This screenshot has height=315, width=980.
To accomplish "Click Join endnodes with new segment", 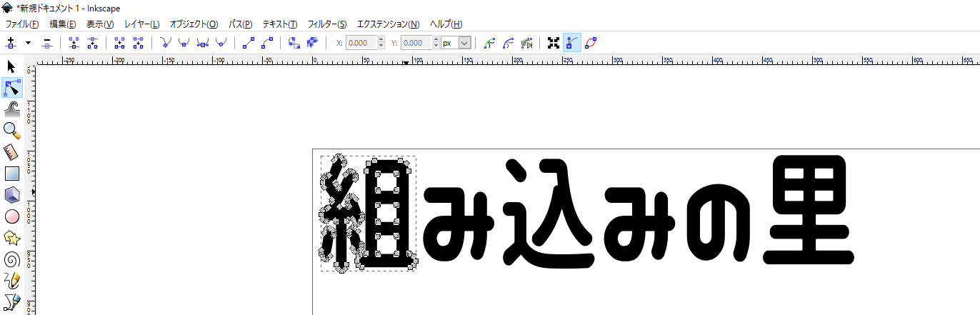I will 119,43.
